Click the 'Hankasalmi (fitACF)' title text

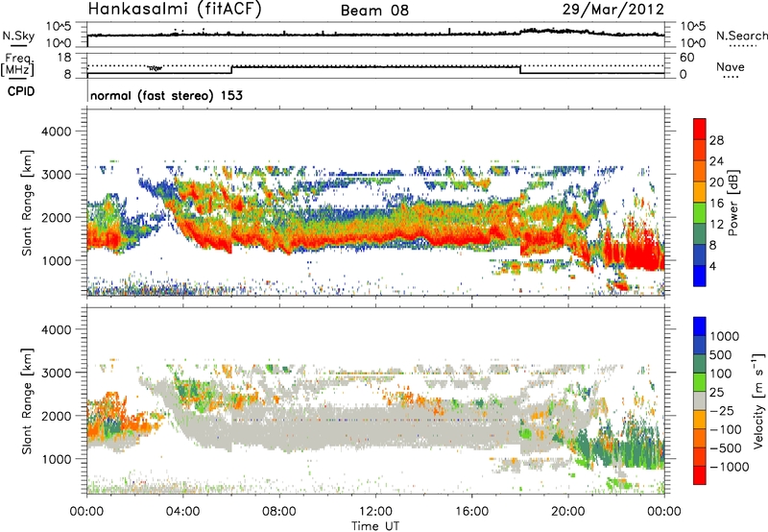[x=175, y=10]
